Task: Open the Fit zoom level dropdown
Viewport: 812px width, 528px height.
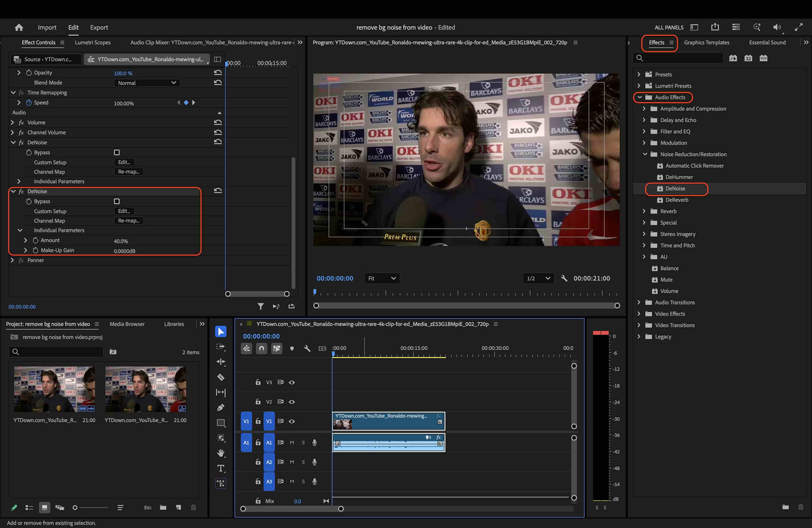Action: point(382,278)
